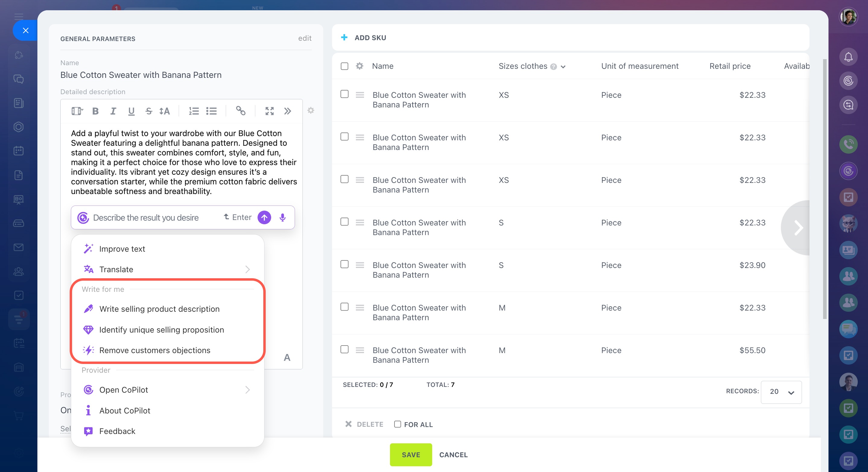The image size is (868, 472).
Task: Insert a link with chain icon
Action: pos(241,111)
